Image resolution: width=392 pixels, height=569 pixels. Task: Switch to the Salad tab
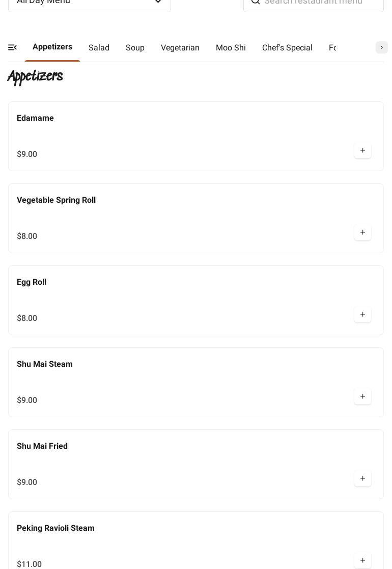point(99,47)
